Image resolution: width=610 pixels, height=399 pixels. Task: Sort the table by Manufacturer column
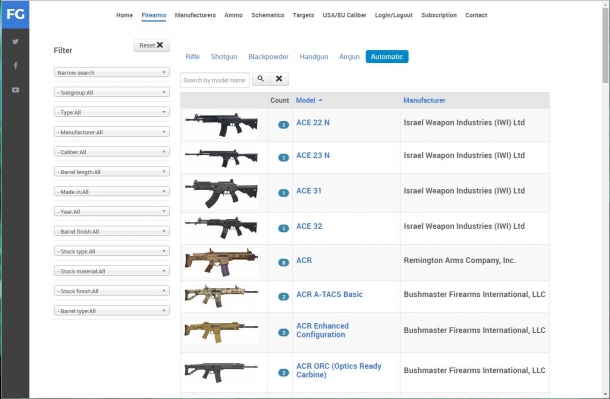pyautogui.click(x=424, y=100)
